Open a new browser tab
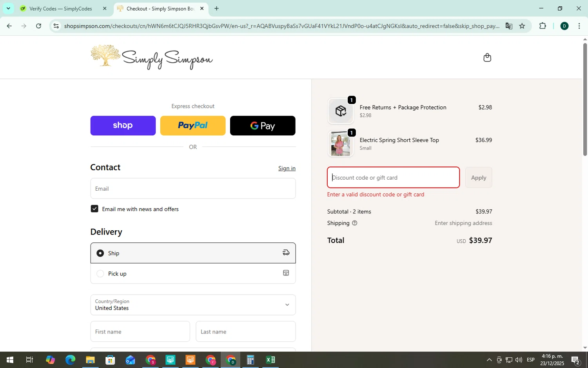 216,8
